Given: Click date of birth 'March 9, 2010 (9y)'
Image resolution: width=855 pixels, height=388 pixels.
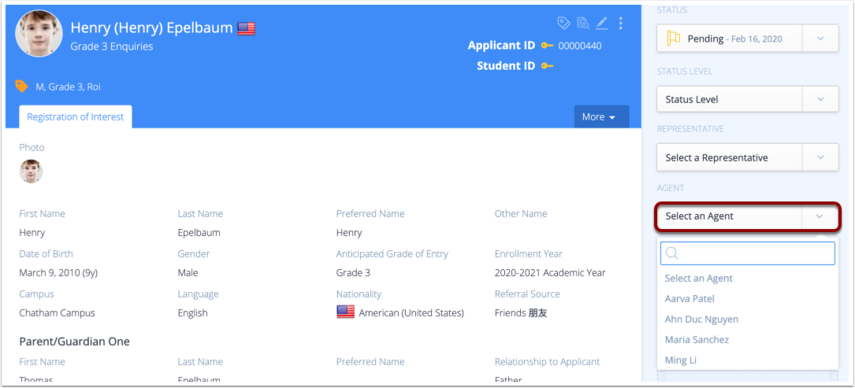Looking at the screenshot, I should point(58,272).
